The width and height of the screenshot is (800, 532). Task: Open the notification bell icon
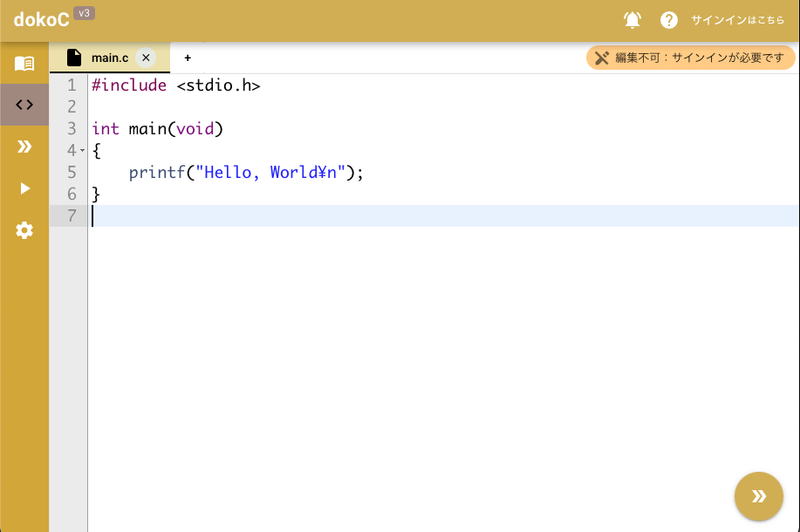pos(632,20)
